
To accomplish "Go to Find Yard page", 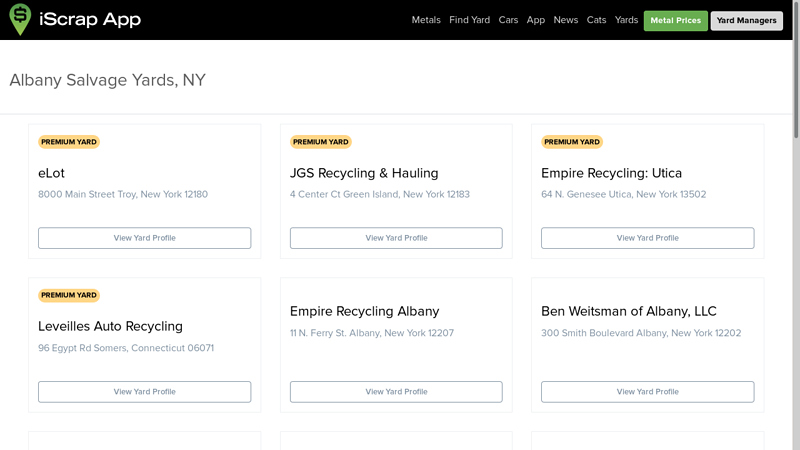I will click(x=469, y=20).
